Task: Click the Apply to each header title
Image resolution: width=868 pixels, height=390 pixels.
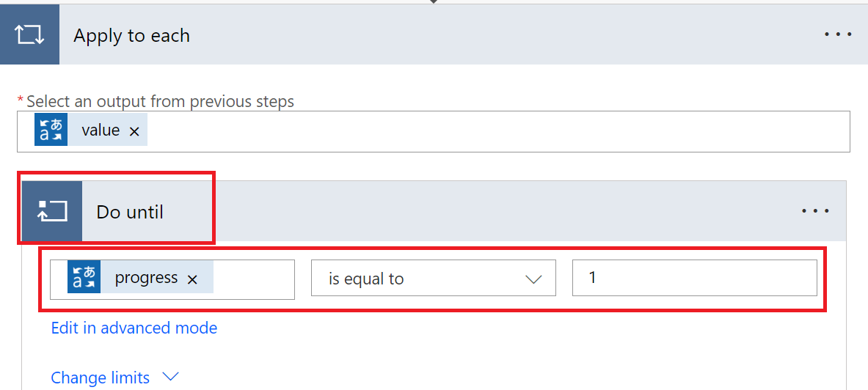Action: pos(131,36)
